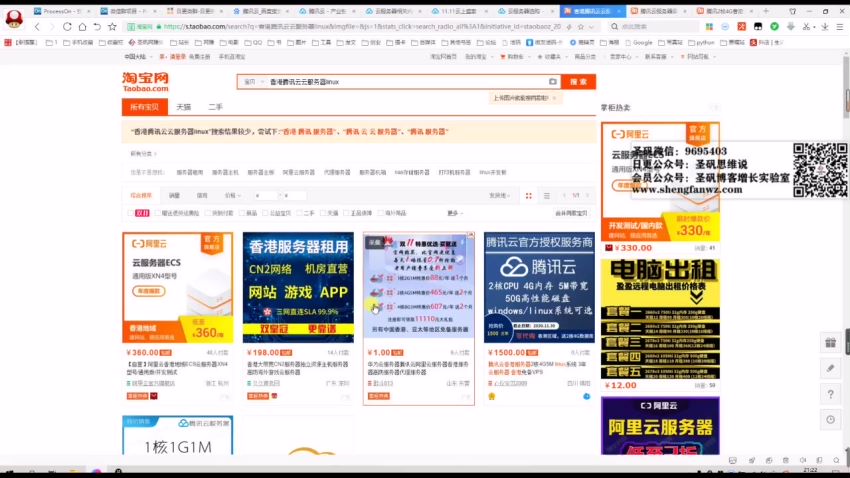Reload the page with the refresh icon
Image resolution: width=850 pixels, height=478 pixels.
click(67, 27)
